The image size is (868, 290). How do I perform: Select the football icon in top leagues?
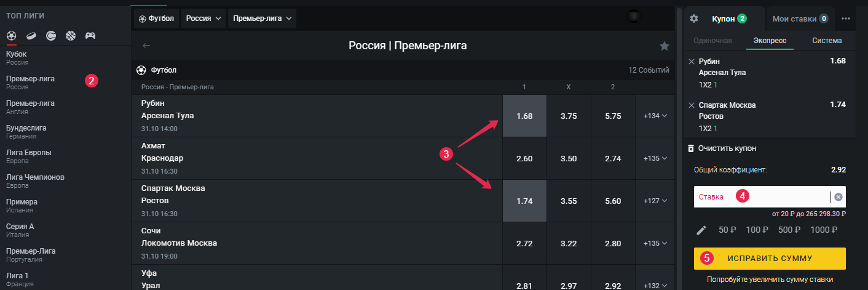[x=11, y=36]
